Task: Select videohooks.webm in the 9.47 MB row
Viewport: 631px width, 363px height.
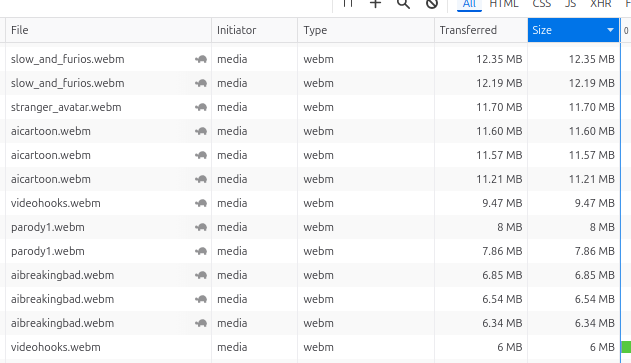Action: pos(56,203)
